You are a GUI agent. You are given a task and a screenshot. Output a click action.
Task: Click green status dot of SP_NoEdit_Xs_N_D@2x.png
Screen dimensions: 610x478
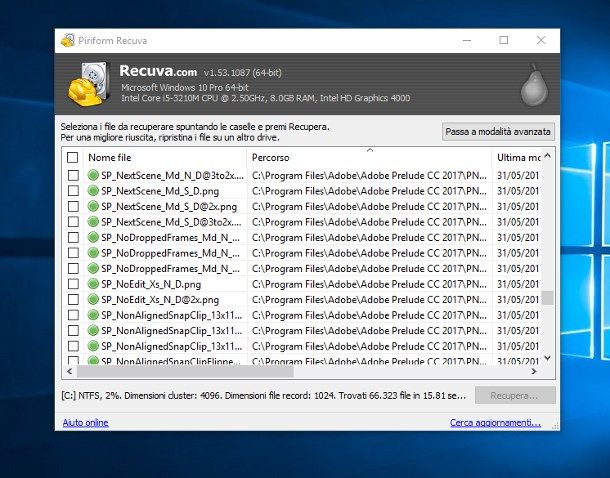click(x=93, y=299)
